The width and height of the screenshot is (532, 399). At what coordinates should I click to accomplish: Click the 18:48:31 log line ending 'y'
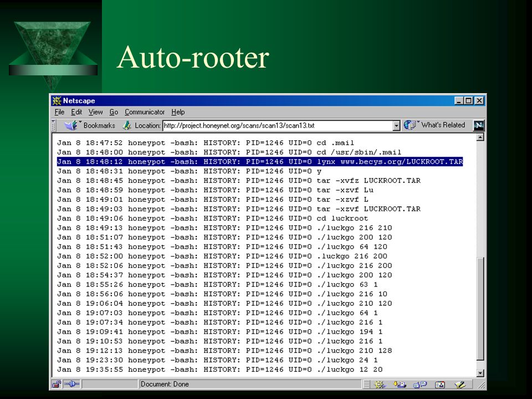tap(190, 171)
